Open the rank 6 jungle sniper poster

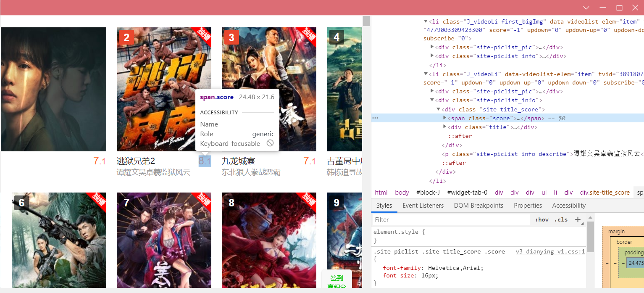[59, 240]
